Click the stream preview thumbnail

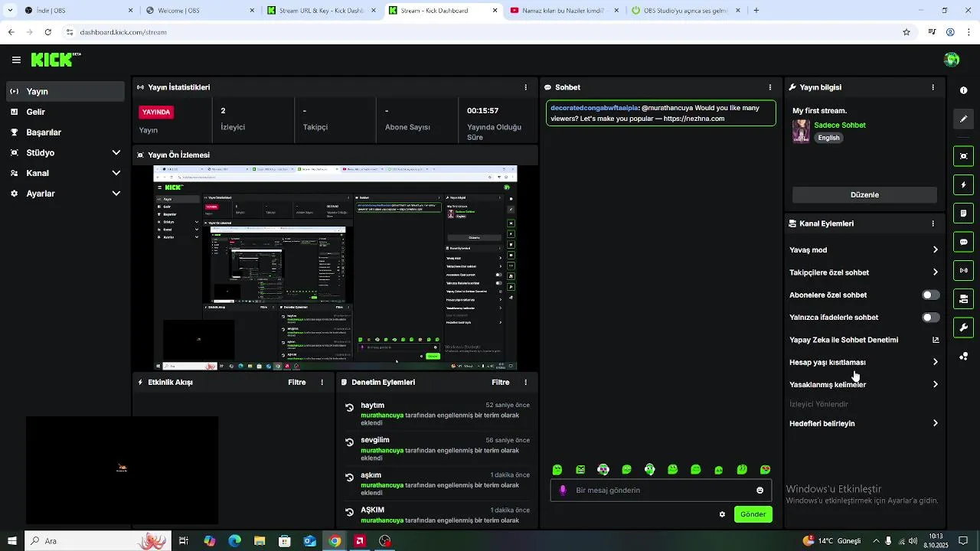pos(335,268)
